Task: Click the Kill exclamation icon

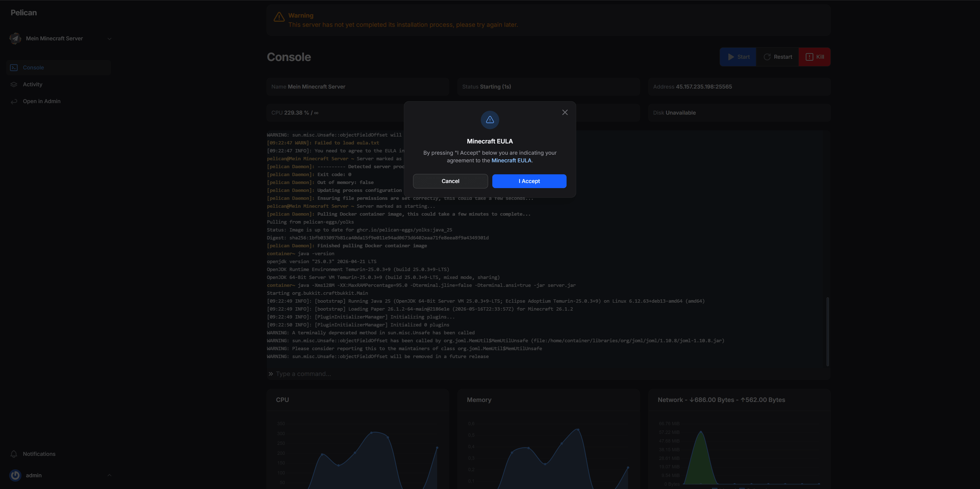Action: pyautogui.click(x=810, y=57)
